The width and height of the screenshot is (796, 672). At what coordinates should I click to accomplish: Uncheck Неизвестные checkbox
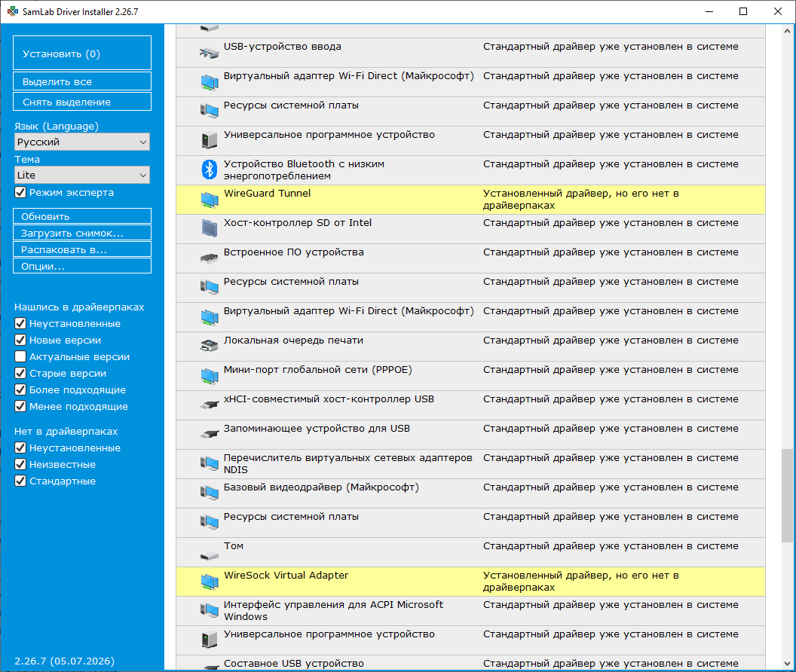click(20, 464)
